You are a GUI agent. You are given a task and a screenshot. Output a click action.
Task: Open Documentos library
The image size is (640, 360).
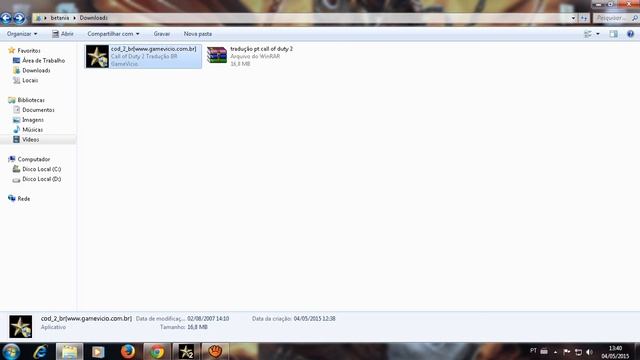(38, 110)
